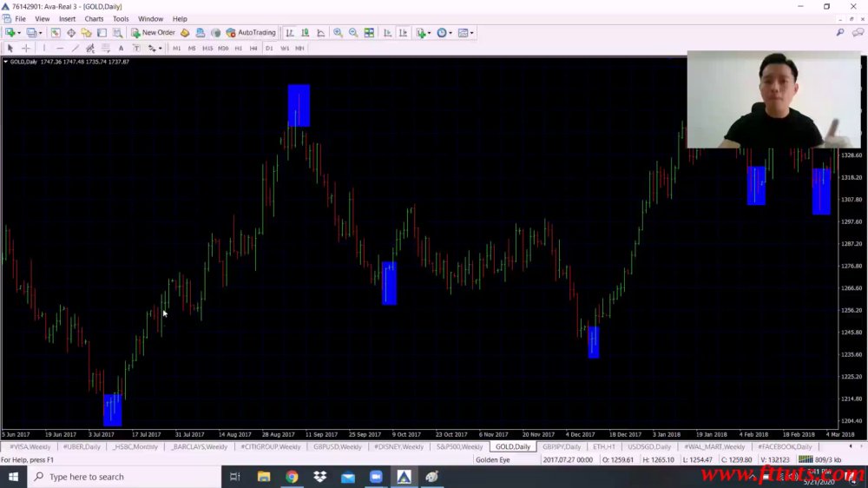
Task: Select the Crosshair tool
Action: point(26,48)
